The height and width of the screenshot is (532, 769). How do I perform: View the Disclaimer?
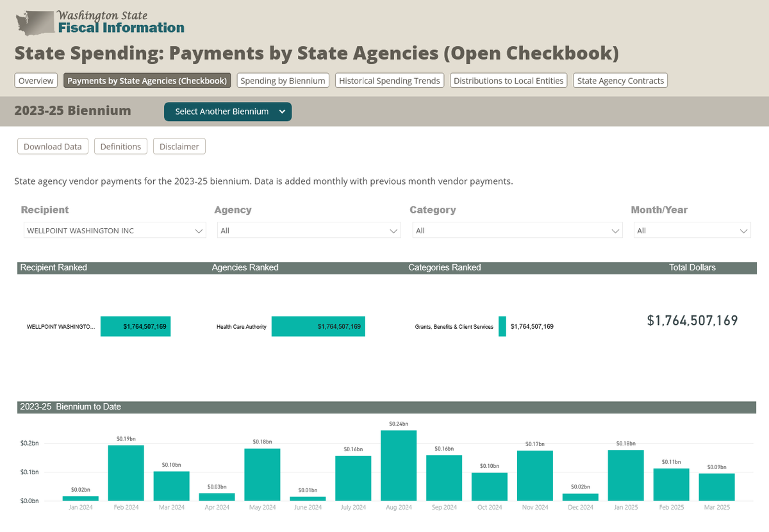tap(179, 146)
